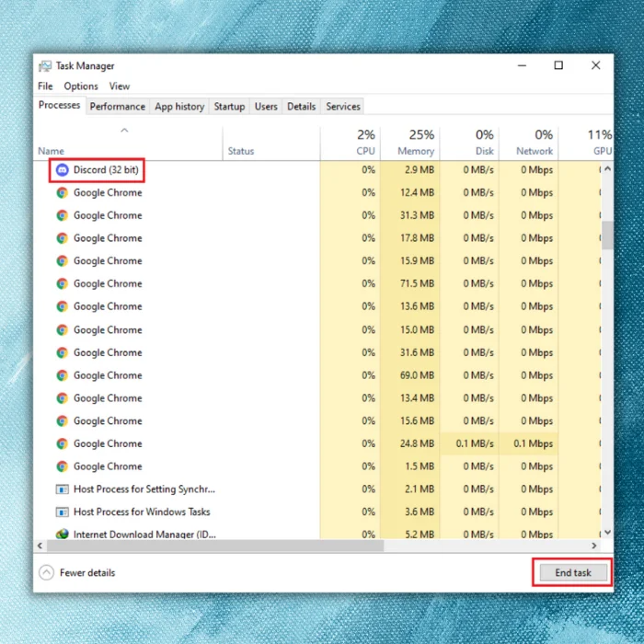Click the Chrome icon in the 31.6 MB row

click(x=62, y=352)
